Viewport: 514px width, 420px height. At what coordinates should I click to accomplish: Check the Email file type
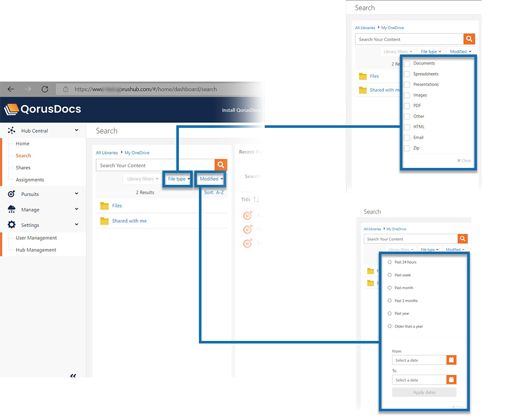click(407, 138)
